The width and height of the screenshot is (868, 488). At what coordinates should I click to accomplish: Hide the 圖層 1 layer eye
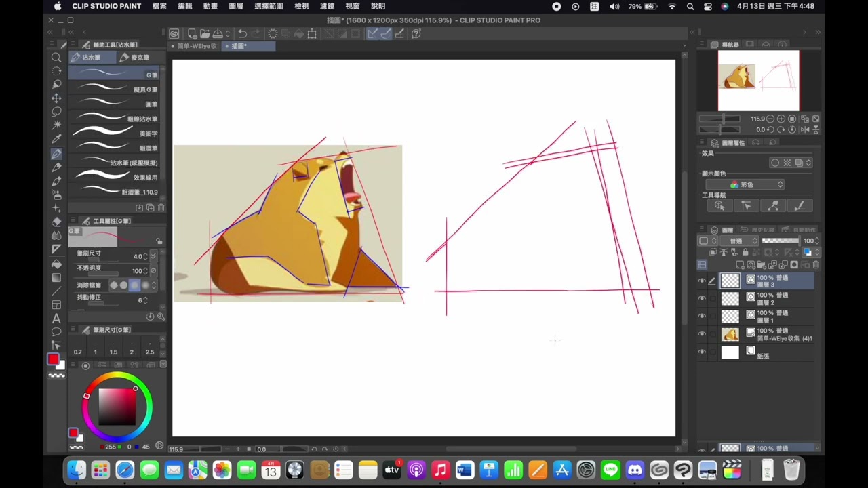[x=702, y=317]
